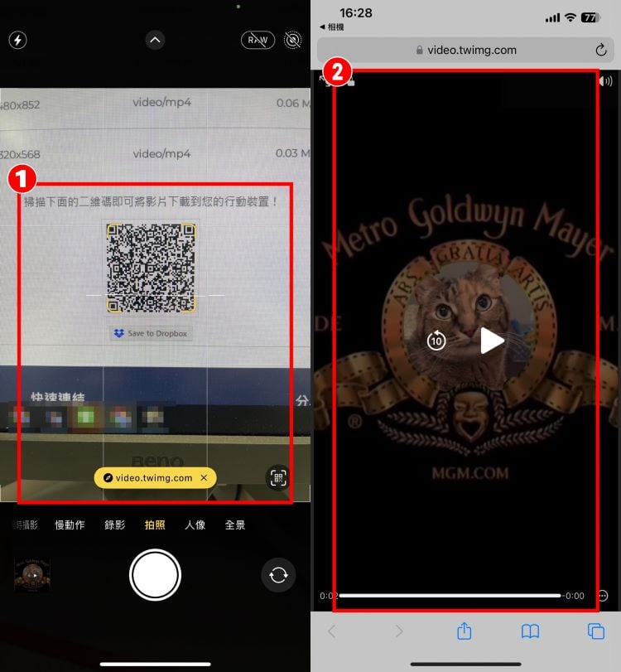Switch to 錄影 camera mode
This screenshot has height=672, width=621.
tap(115, 525)
